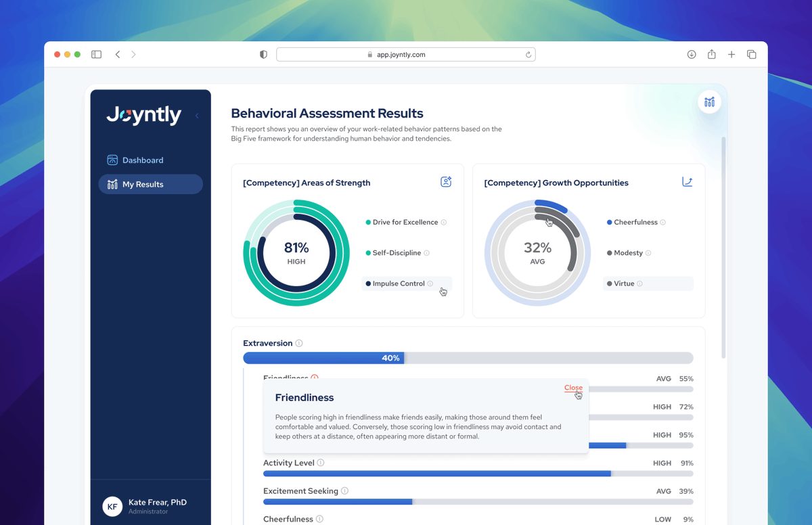Click the Safari address bar
Image resolution: width=812 pixels, height=525 pixels.
click(x=406, y=55)
